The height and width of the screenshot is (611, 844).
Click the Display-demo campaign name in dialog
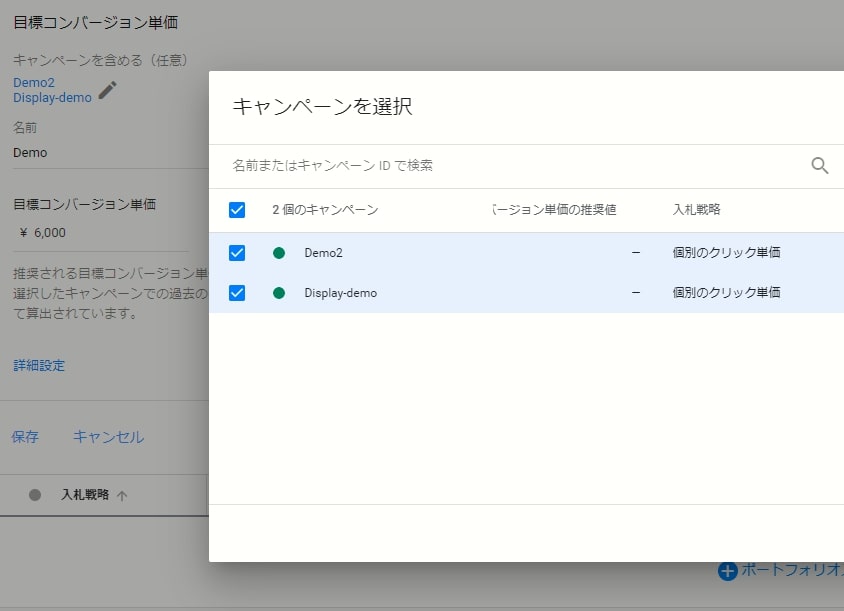click(341, 293)
